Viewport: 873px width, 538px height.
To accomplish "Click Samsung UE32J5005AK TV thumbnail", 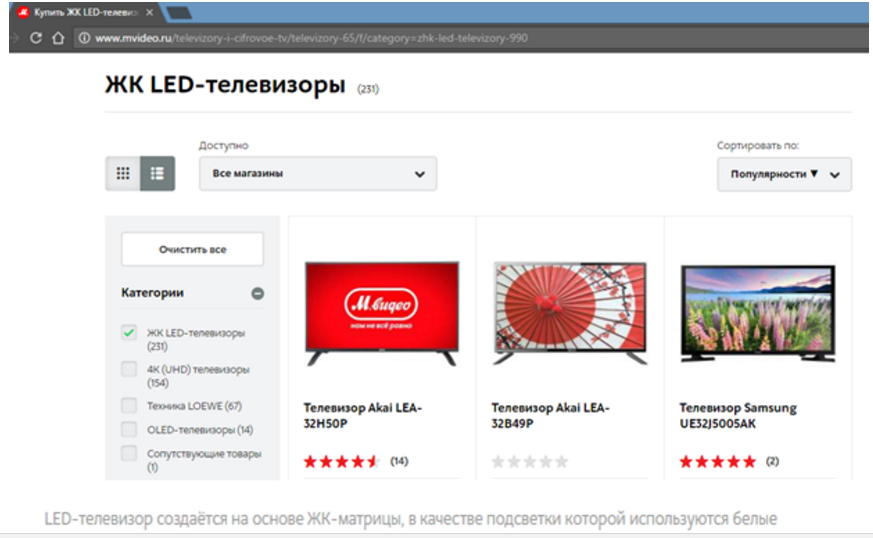I will [758, 313].
